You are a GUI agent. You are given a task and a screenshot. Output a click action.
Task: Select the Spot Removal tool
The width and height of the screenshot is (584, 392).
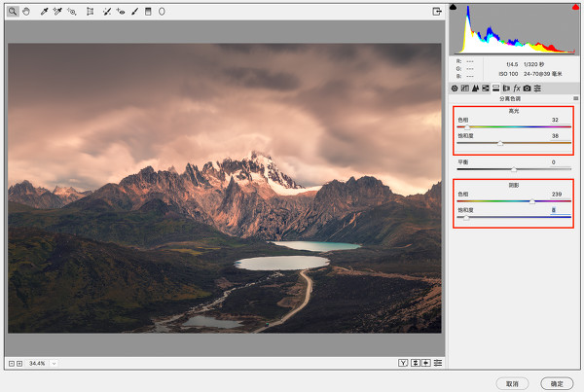(107, 12)
